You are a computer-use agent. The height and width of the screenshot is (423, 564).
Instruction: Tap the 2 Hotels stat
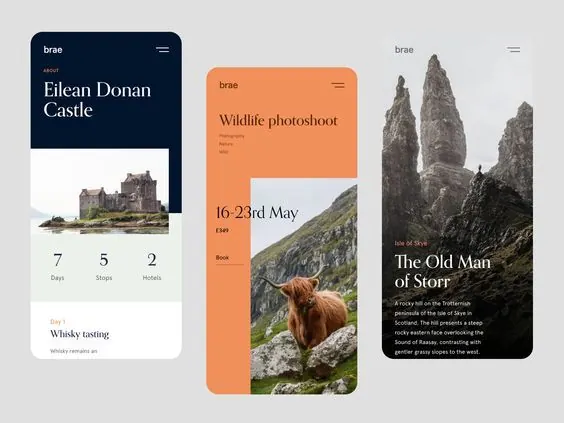152,266
